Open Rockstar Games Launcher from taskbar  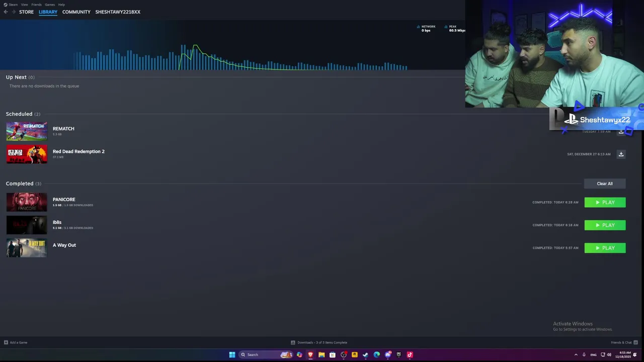pyautogui.click(x=355, y=354)
